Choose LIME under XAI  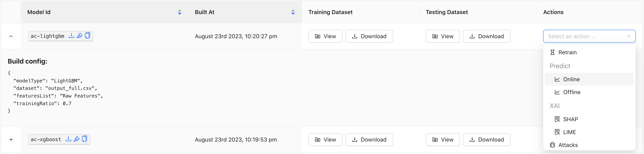(569, 132)
